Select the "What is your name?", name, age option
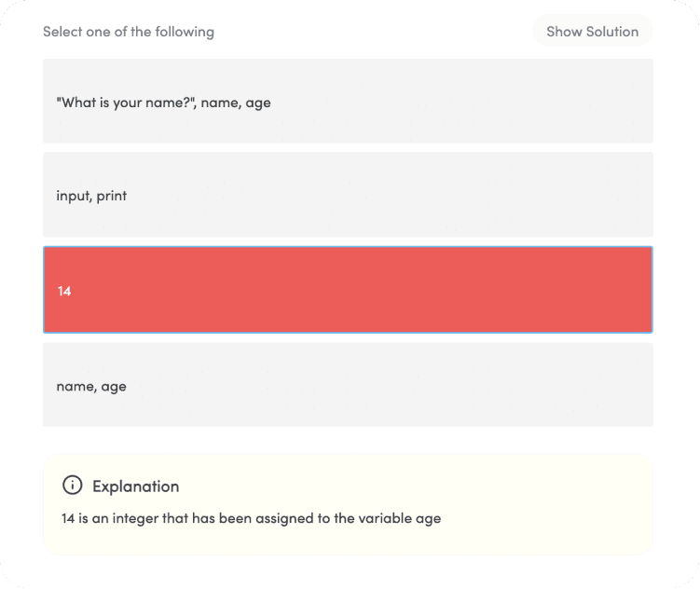This screenshot has height=589, width=700. 348,102
